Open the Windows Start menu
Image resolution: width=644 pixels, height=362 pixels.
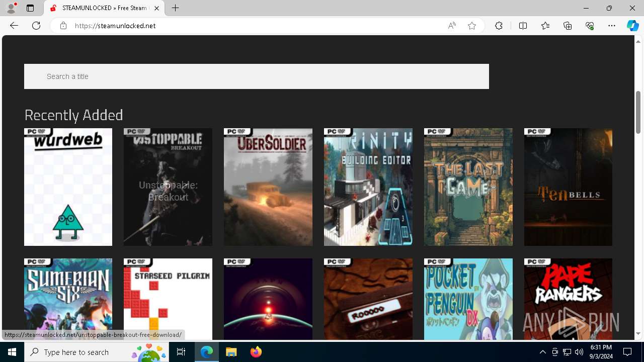(x=12, y=352)
